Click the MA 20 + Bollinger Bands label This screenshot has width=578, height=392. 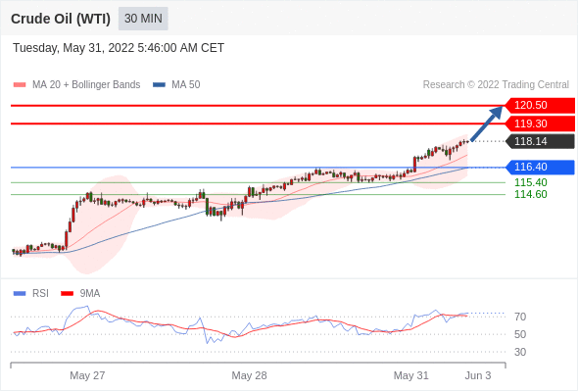(x=86, y=85)
